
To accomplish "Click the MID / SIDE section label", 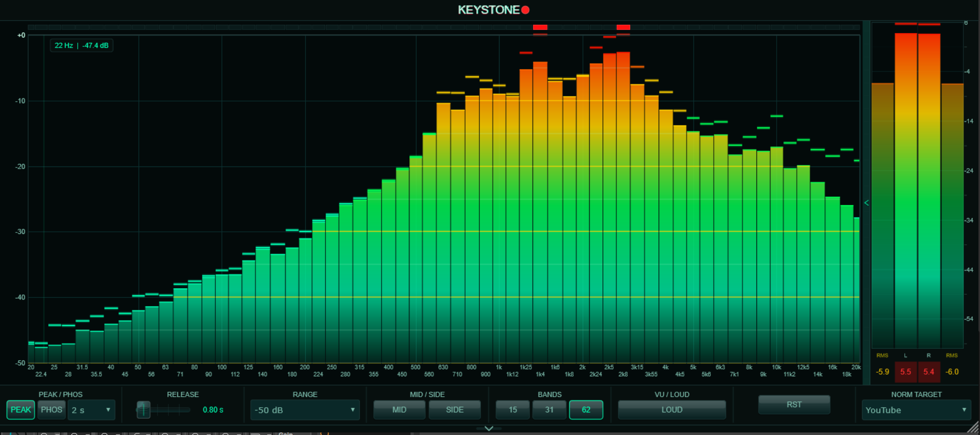I will [427, 394].
